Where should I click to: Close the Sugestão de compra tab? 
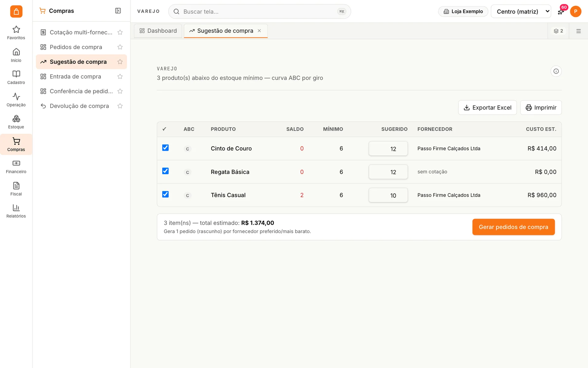point(259,31)
